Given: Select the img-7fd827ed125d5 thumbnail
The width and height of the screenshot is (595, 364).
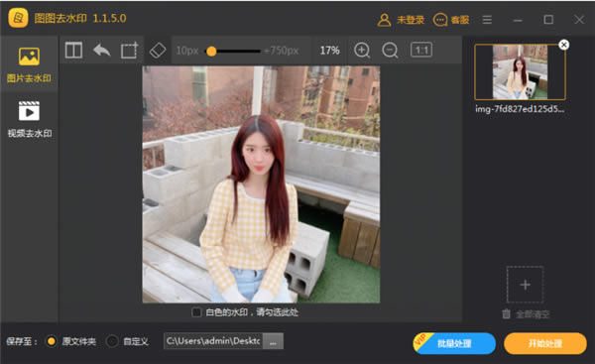Looking at the screenshot, I should tap(520, 71).
